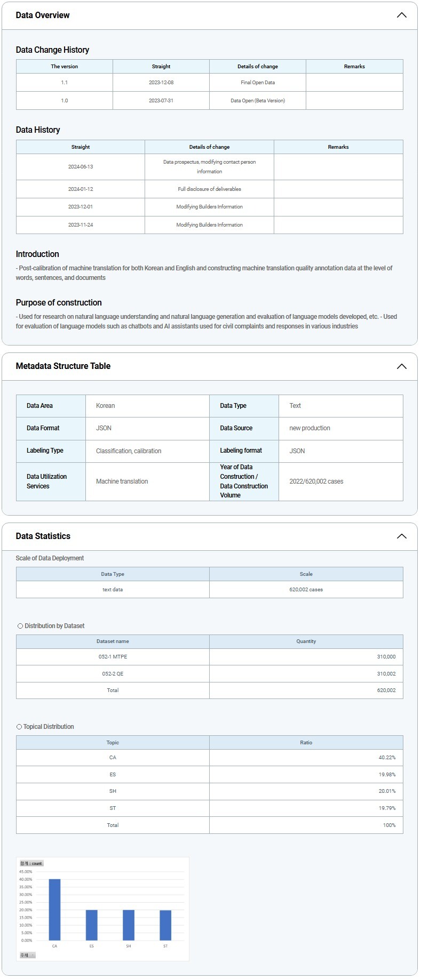The image size is (421, 980).
Task: Click the 052-1 MTPE dataset name
Action: (x=113, y=657)
